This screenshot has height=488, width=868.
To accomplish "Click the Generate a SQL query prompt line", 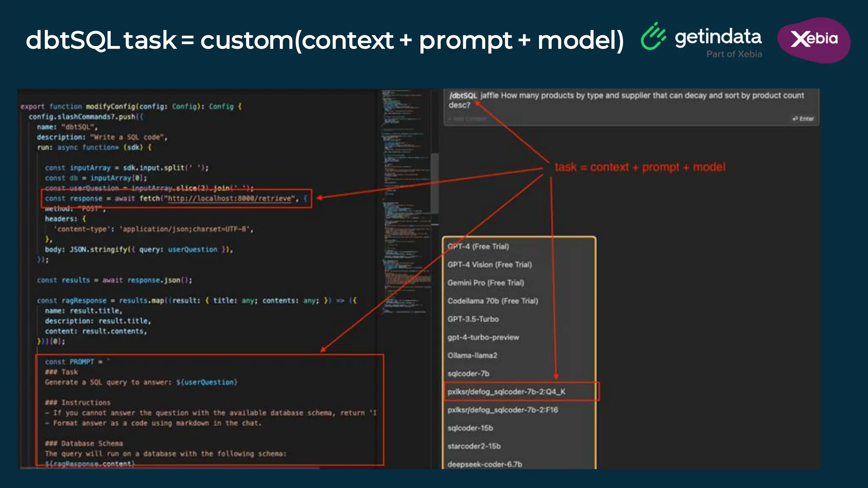I will [x=141, y=382].
